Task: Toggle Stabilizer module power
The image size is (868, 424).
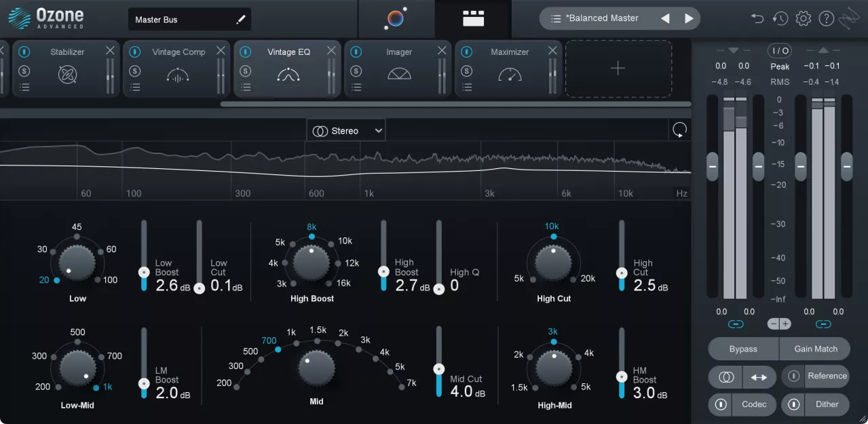Action: click(x=24, y=52)
